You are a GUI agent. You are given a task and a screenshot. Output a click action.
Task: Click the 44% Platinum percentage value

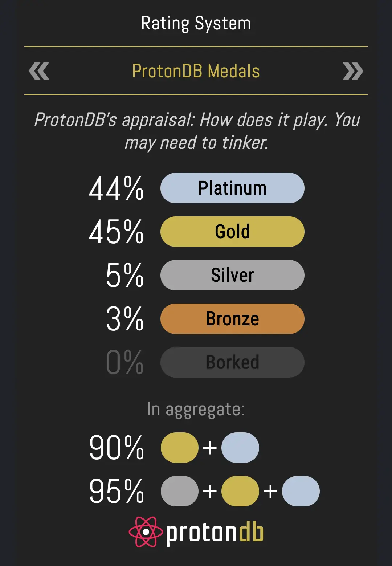coord(116,188)
